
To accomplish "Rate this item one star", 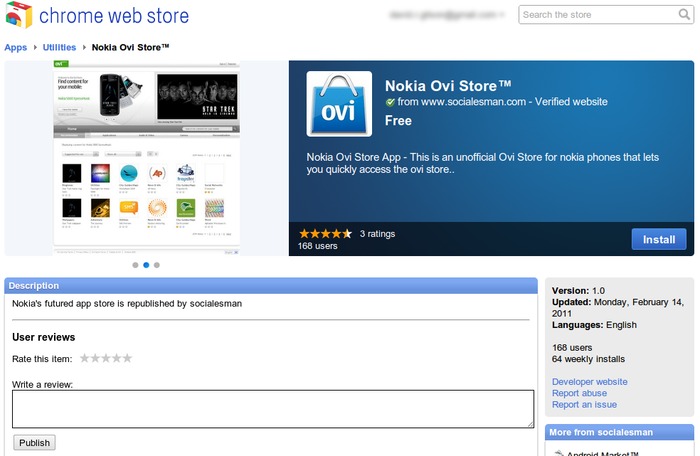I will tap(85, 358).
